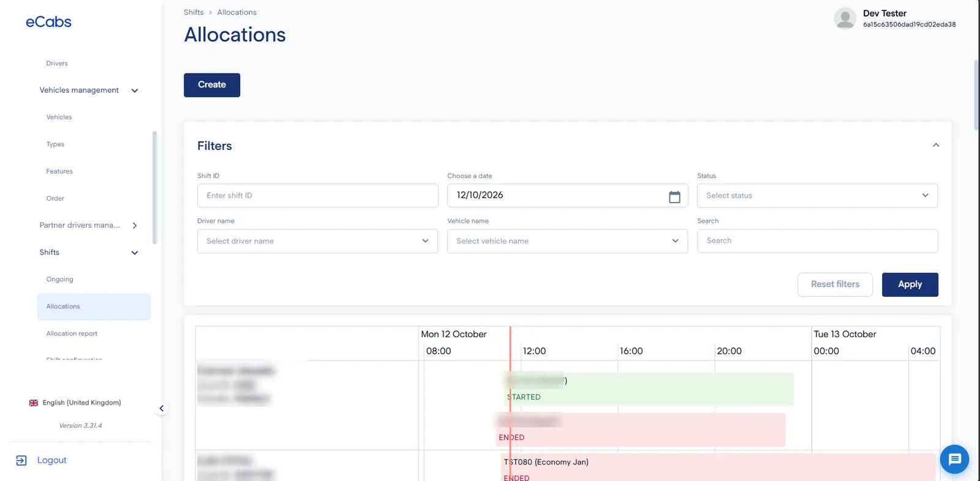Click the Logout icon
This screenshot has height=481, width=980.
[21, 461]
